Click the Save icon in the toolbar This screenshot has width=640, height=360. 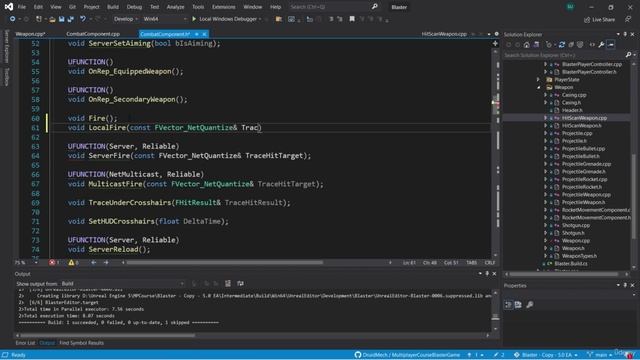61,19
